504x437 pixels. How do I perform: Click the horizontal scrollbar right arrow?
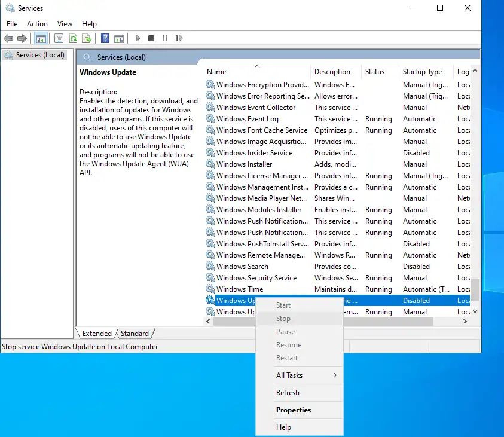pos(465,322)
